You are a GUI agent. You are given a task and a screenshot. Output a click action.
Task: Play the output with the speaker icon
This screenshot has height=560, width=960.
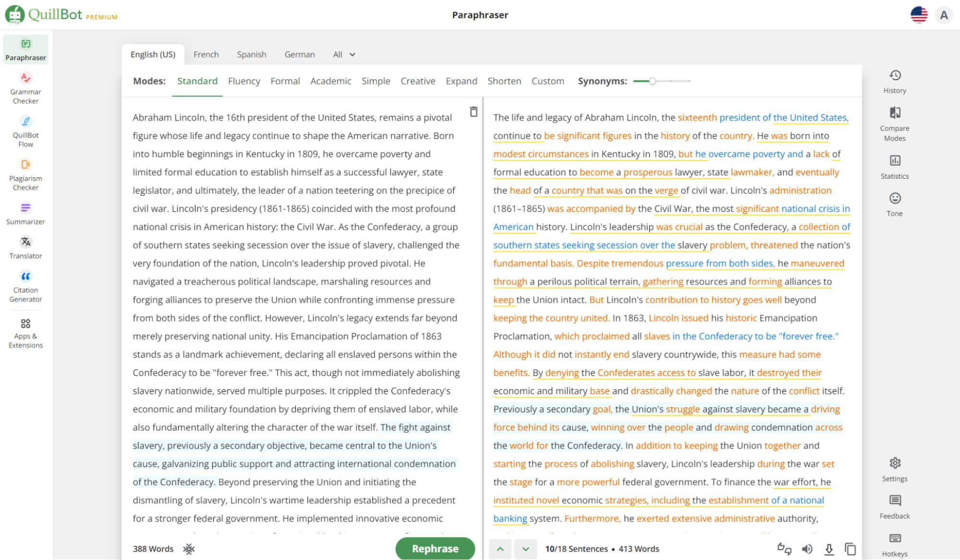tap(807, 548)
